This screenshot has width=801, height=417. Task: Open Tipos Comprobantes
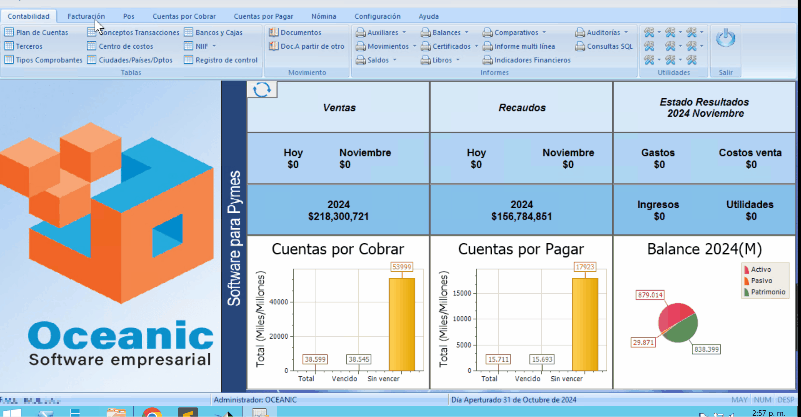[43, 60]
